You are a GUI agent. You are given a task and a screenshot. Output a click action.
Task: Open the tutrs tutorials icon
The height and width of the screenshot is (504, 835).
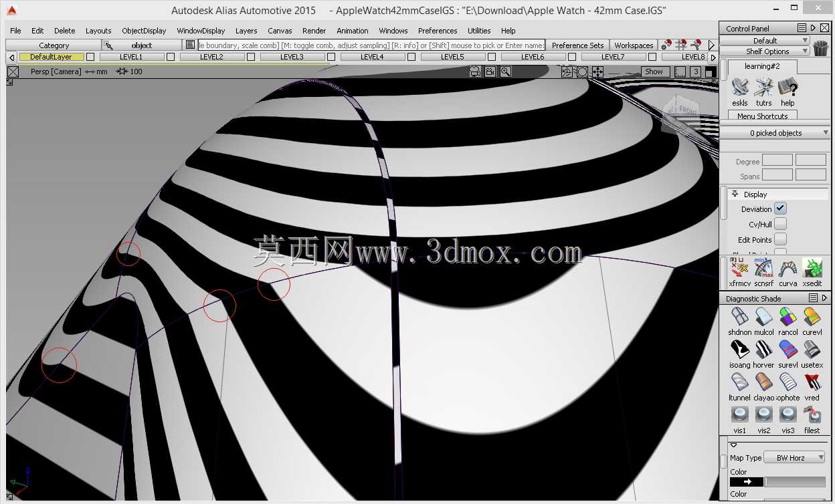763,88
